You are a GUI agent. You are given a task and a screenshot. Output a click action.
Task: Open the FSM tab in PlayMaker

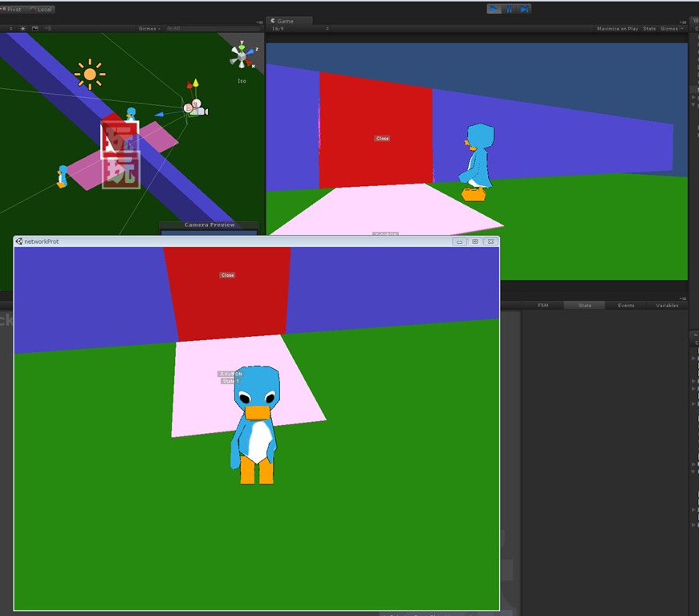pyautogui.click(x=543, y=306)
